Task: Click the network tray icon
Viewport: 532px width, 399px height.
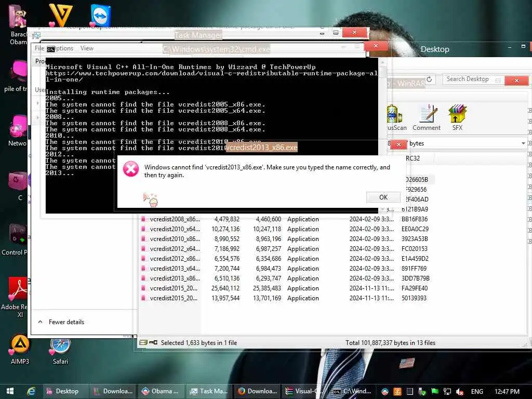Action: pyautogui.click(x=447, y=392)
